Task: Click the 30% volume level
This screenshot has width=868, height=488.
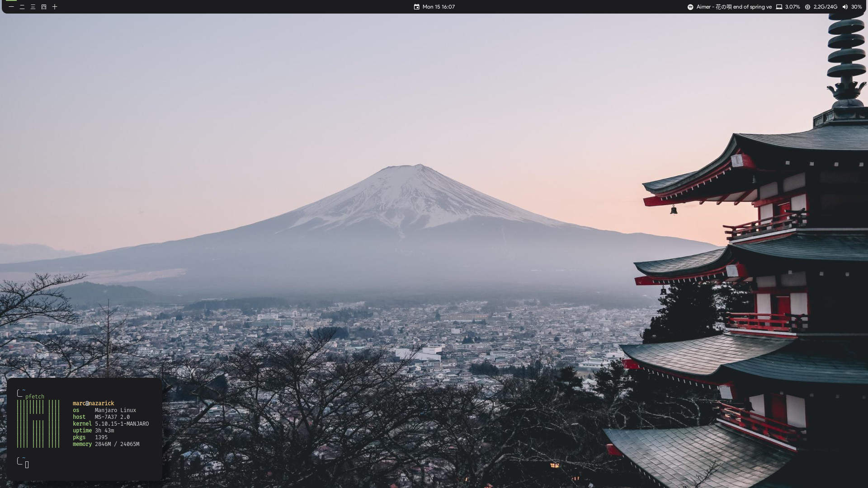Action: tap(856, 7)
